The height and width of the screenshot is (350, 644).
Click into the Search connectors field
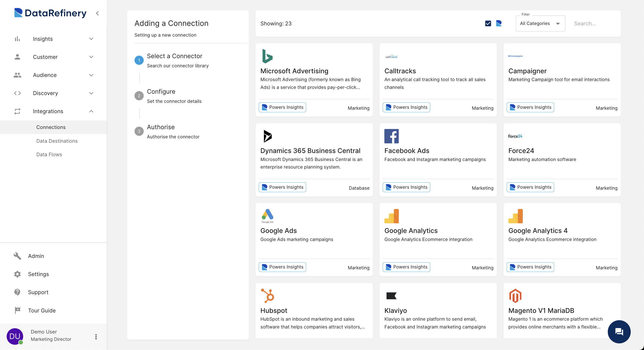[594, 24]
